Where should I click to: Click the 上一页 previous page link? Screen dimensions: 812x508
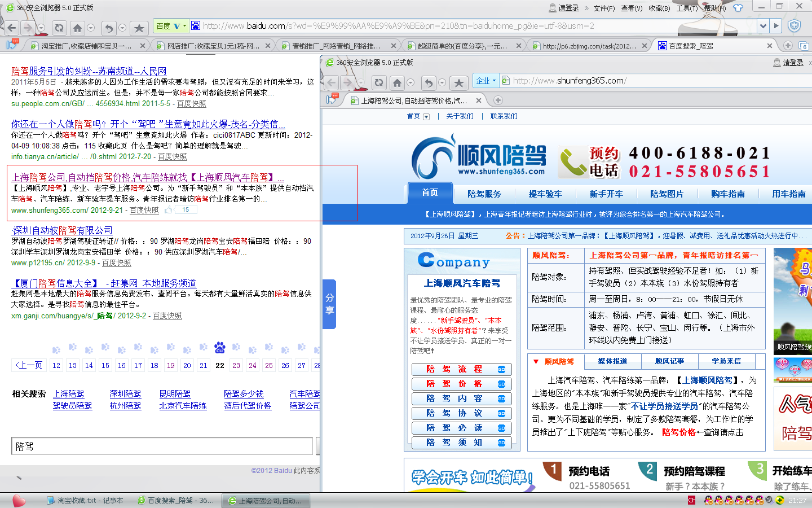point(28,365)
